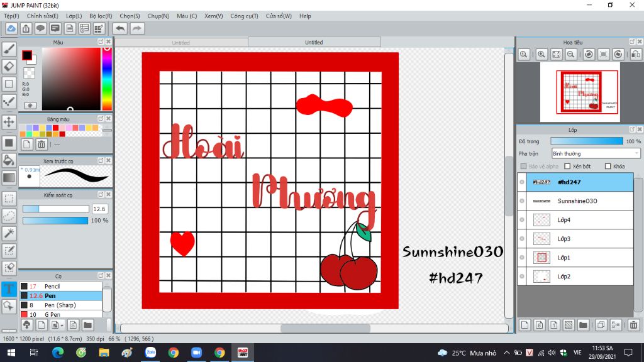Fit canvas to window in navigator
The width and height of the screenshot is (644, 362).
[556, 54]
